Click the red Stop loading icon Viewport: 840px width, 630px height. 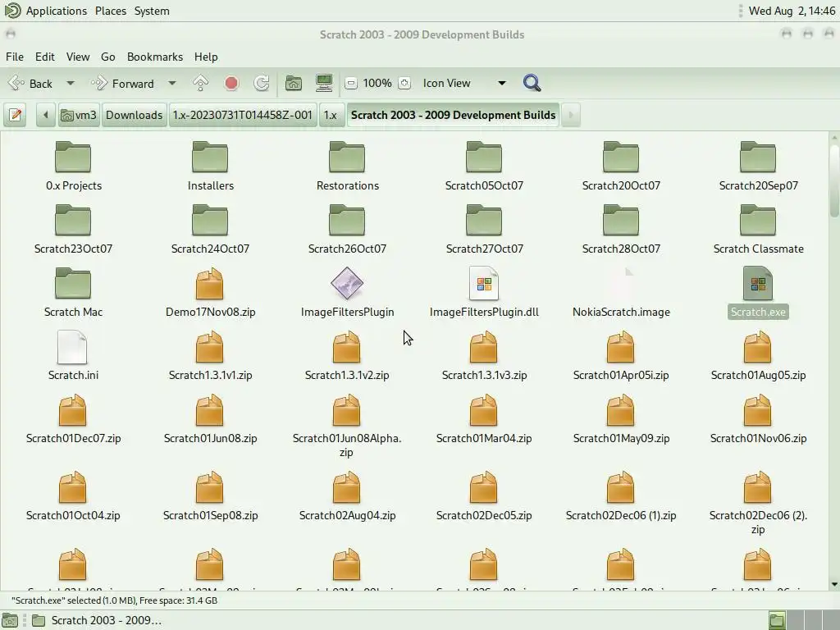coord(231,83)
